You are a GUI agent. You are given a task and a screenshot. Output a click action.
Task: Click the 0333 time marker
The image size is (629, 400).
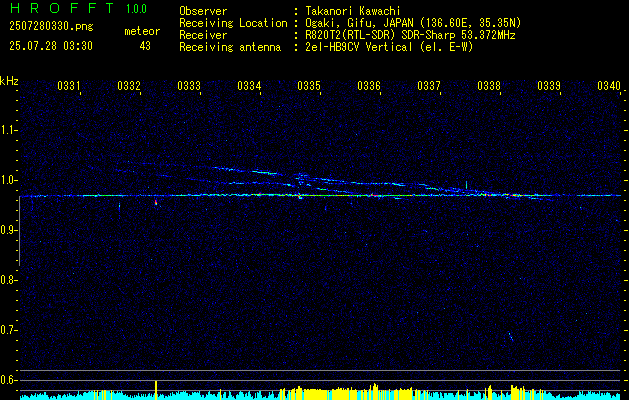pyautogui.click(x=189, y=85)
